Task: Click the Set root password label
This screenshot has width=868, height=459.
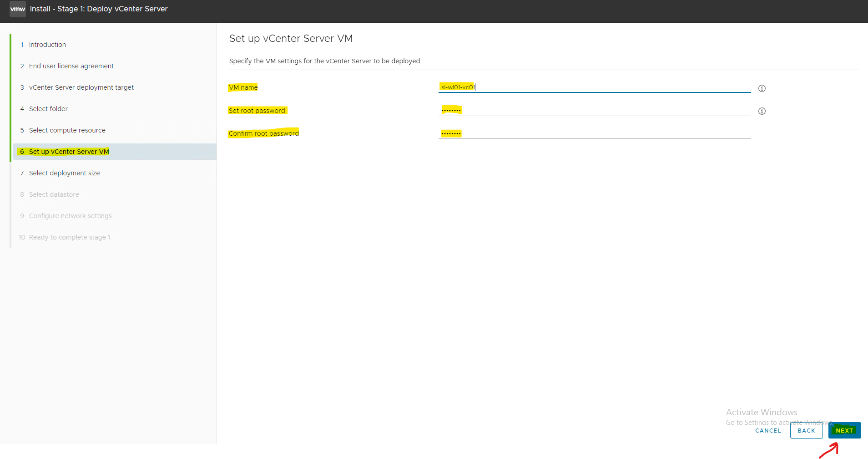Action: pyautogui.click(x=257, y=111)
